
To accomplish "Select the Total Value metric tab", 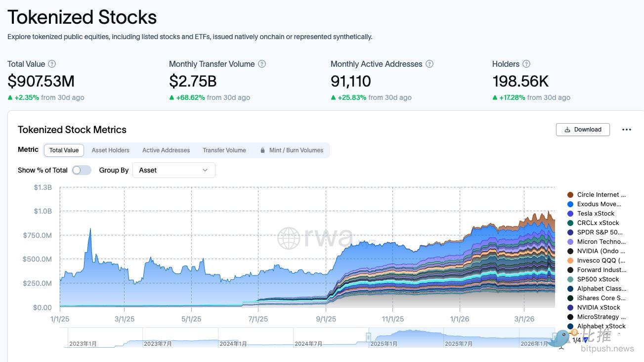I will point(64,150).
